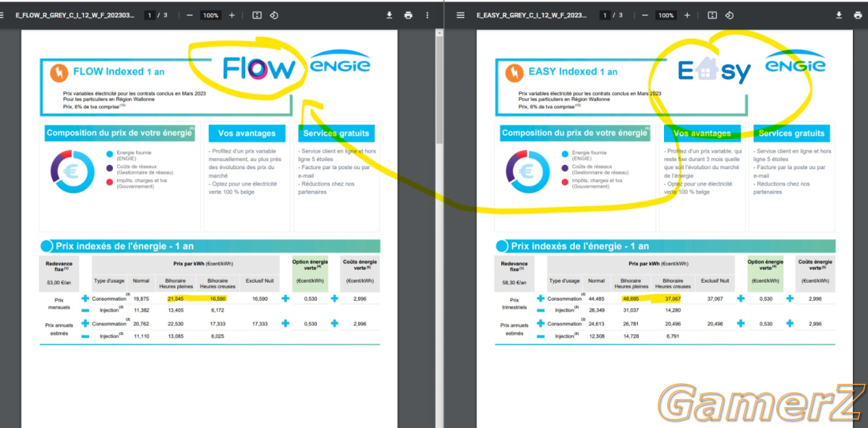Image resolution: width=868 pixels, height=428 pixels.
Task: Click 'Coûts énergie verte' column in EASY table
Action: pyautogui.click(x=814, y=273)
